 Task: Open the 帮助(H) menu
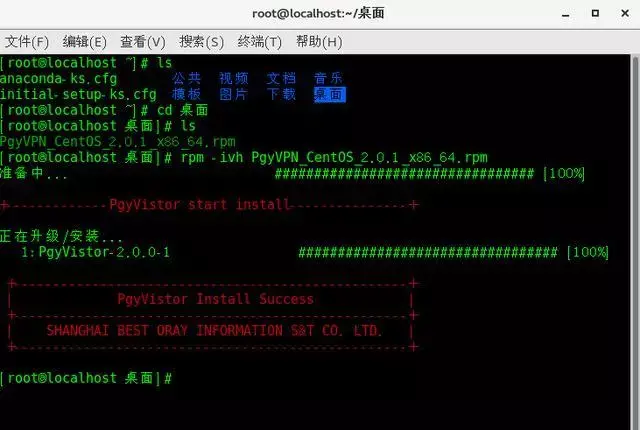pos(319,42)
